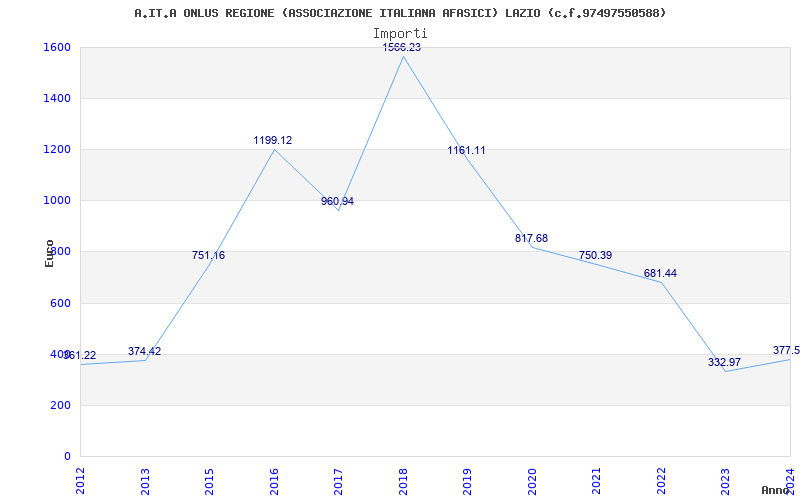Image resolution: width=800 pixels, height=500 pixels.
Task: Click the x-axis year 2019
Action: 467,481
